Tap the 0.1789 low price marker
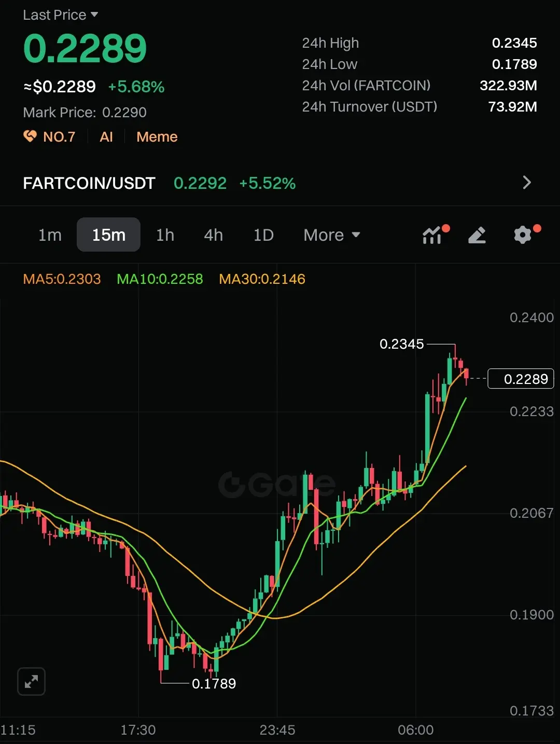 pyautogui.click(x=214, y=684)
